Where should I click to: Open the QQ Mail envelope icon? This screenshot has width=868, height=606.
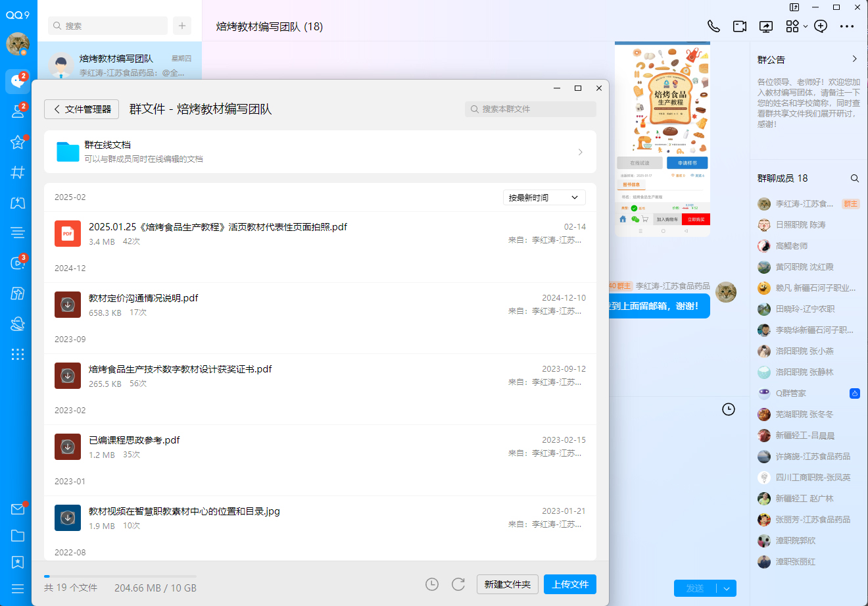coord(18,509)
